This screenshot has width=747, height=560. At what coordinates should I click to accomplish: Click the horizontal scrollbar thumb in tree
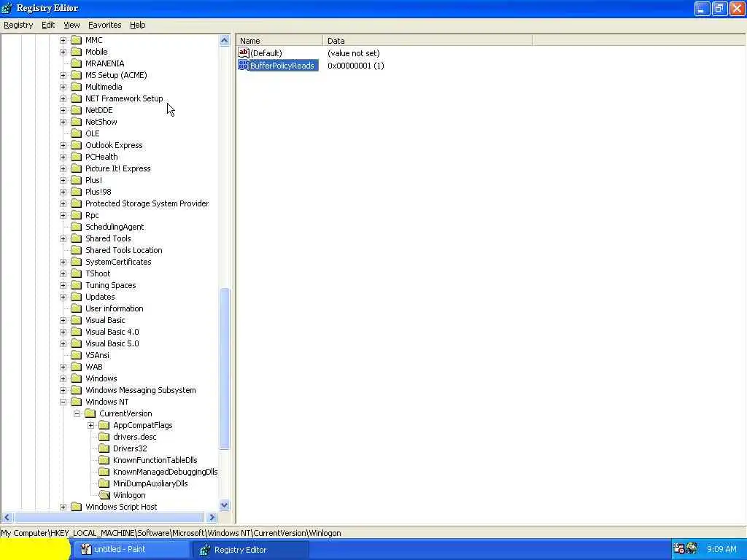109,517
